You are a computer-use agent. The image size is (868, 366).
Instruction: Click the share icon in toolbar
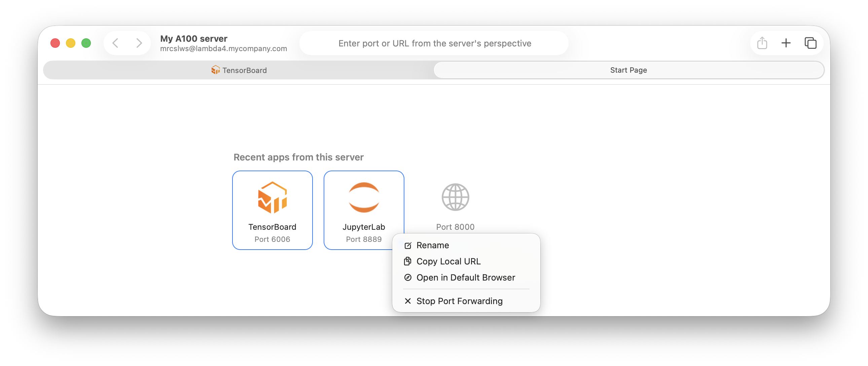762,43
